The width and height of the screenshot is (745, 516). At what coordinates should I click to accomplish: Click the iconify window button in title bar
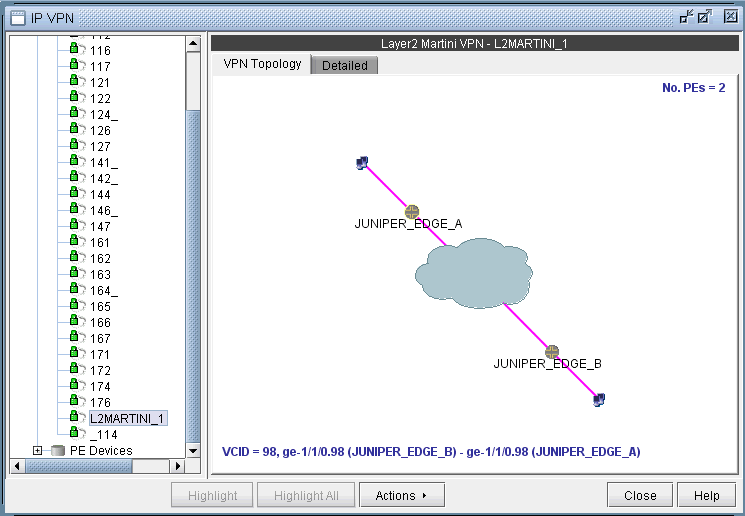686,17
